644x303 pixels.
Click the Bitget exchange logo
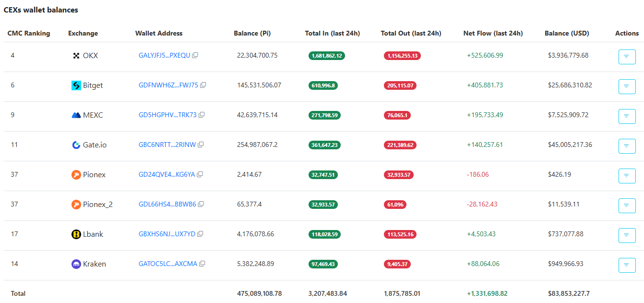pyautogui.click(x=76, y=85)
